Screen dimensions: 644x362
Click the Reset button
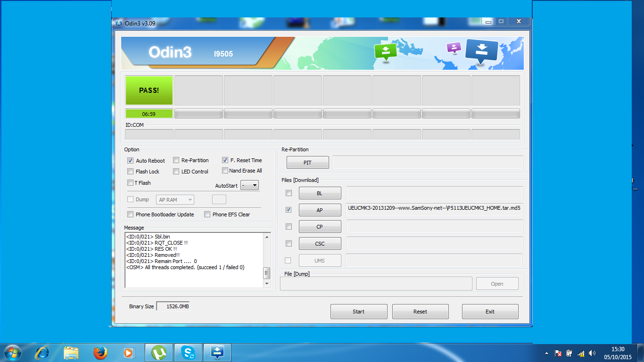tap(421, 312)
